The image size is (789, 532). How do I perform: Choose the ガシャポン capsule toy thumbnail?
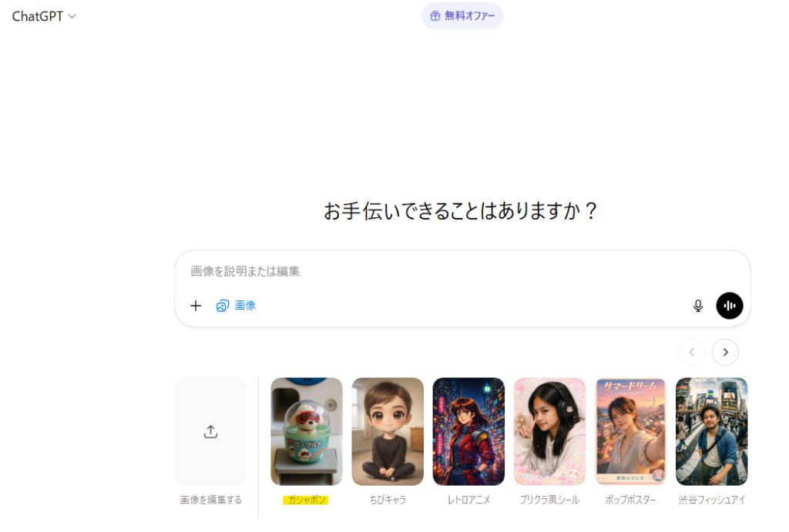tap(307, 431)
